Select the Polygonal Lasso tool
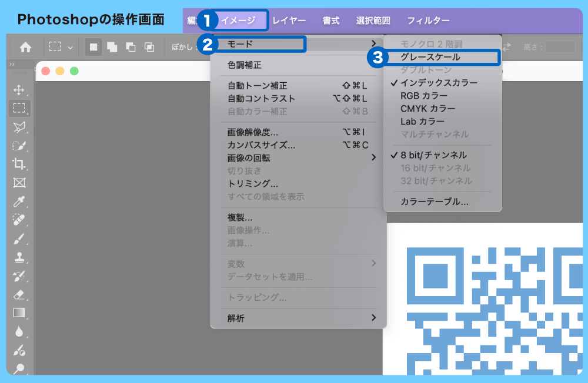Screen dimensions: 588x383 (19, 127)
